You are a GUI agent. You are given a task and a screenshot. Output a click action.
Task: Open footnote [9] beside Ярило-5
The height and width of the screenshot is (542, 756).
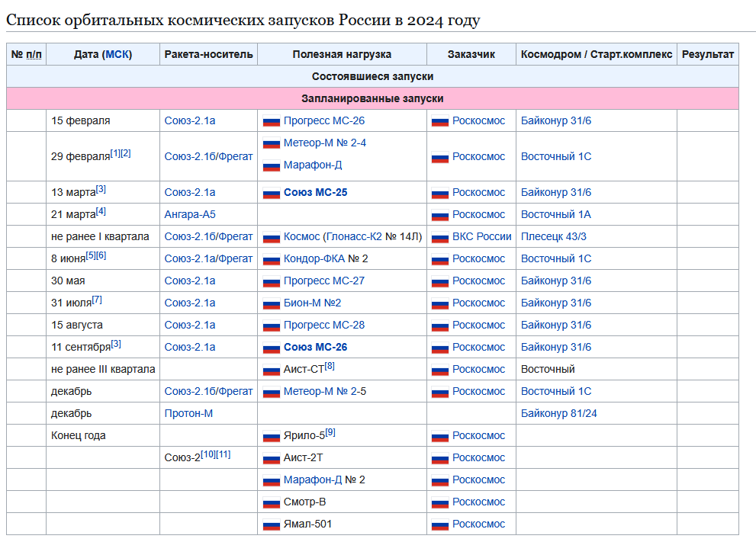click(x=330, y=433)
